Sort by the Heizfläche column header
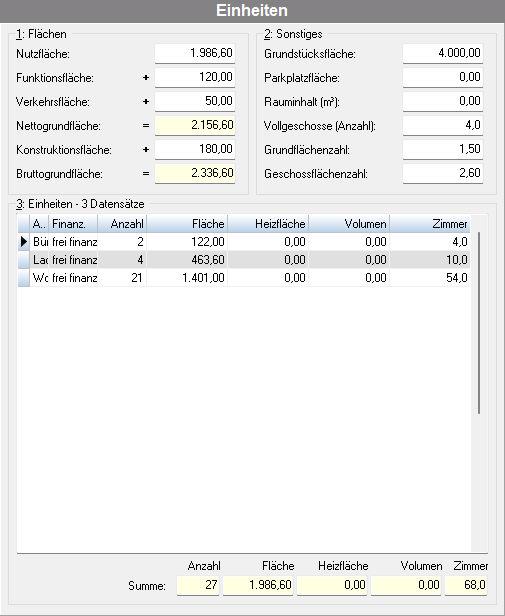The width and height of the screenshot is (505, 616). [x=268, y=224]
